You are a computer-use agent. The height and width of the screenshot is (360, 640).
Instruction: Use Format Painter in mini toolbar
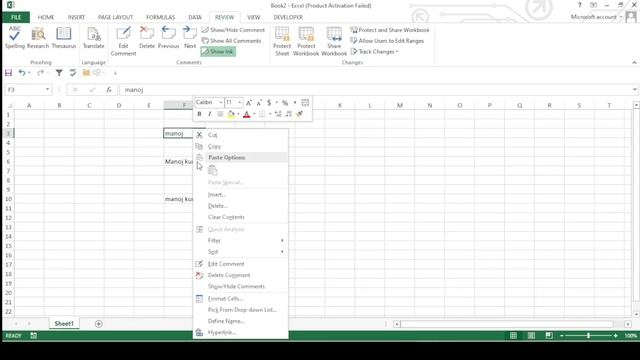[x=300, y=114]
